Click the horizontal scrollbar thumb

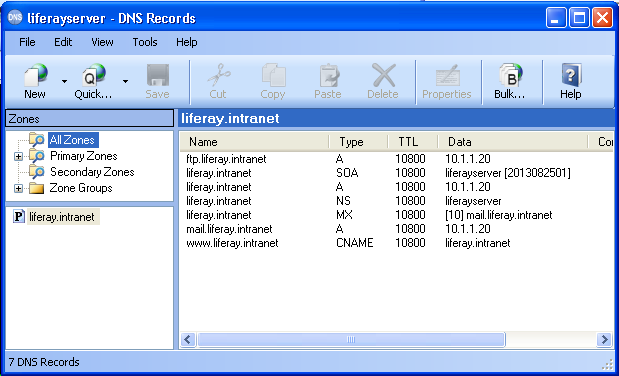click(x=351, y=339)
